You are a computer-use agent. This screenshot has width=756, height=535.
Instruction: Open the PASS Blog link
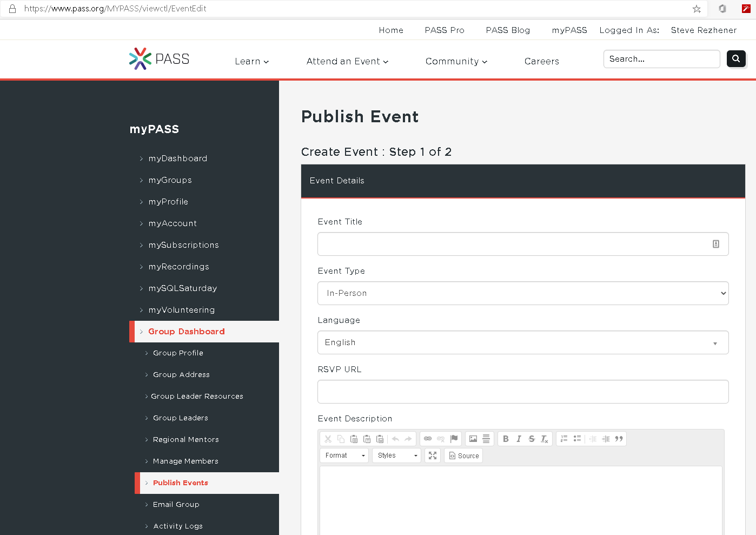[x=507, y=30]
